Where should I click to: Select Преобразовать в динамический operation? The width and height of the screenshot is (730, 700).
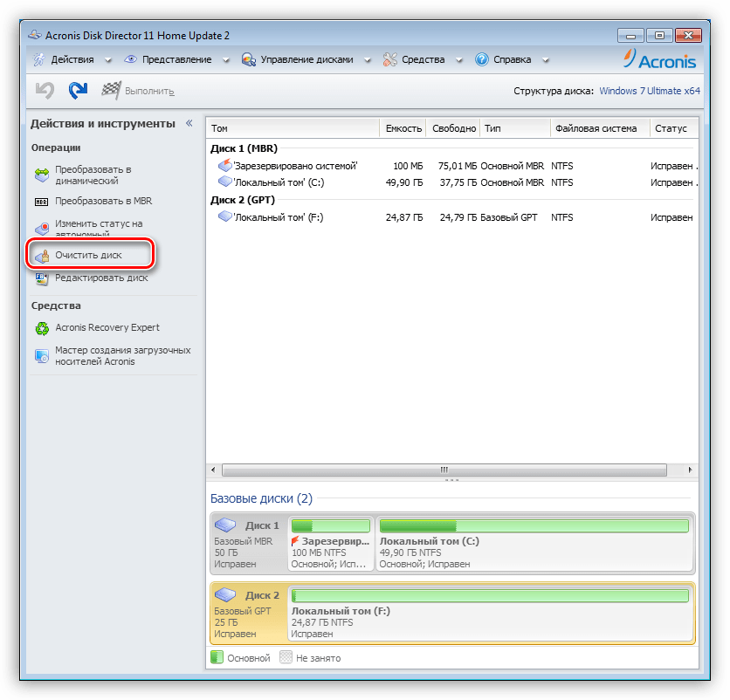click(x=93, y=175)
